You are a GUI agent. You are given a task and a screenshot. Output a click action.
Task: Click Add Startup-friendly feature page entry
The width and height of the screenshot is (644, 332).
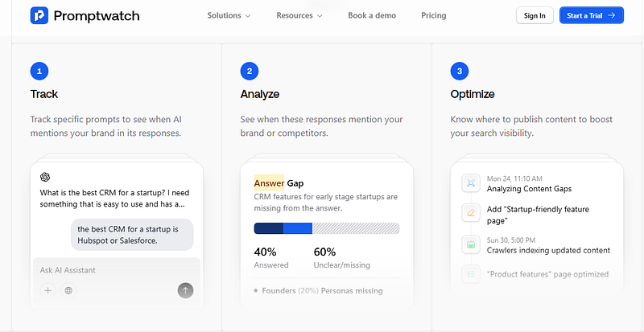tap(538, 215)
